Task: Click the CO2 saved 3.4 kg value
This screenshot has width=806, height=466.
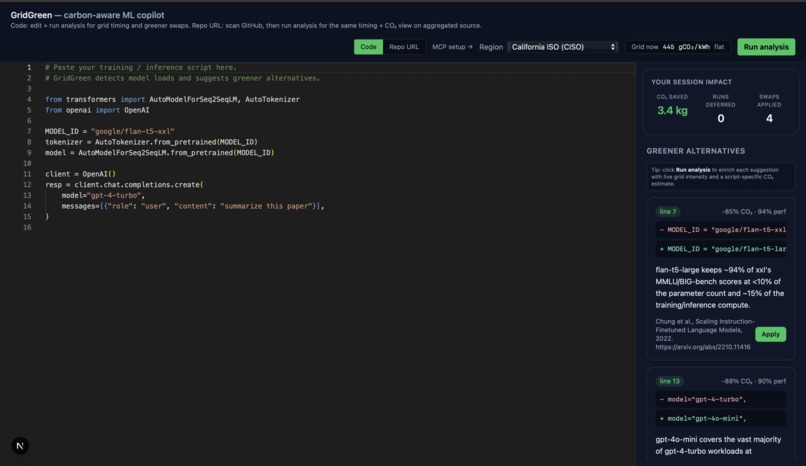Action: (x=672, y=110)
